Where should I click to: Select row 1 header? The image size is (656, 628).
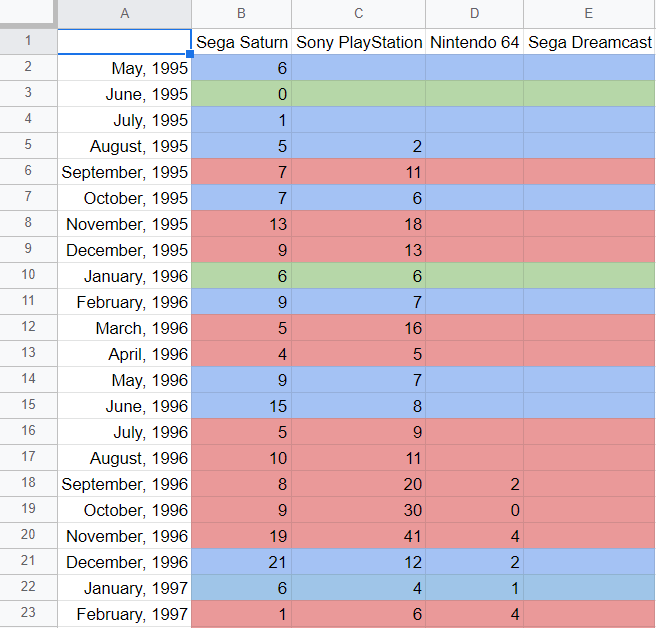(28, 42)
